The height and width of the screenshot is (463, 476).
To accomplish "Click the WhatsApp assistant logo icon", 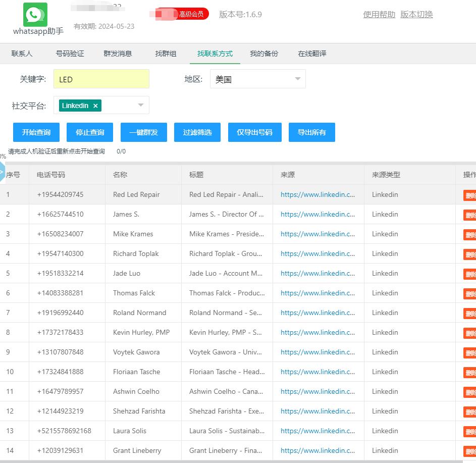I will [x=35, y=15].
